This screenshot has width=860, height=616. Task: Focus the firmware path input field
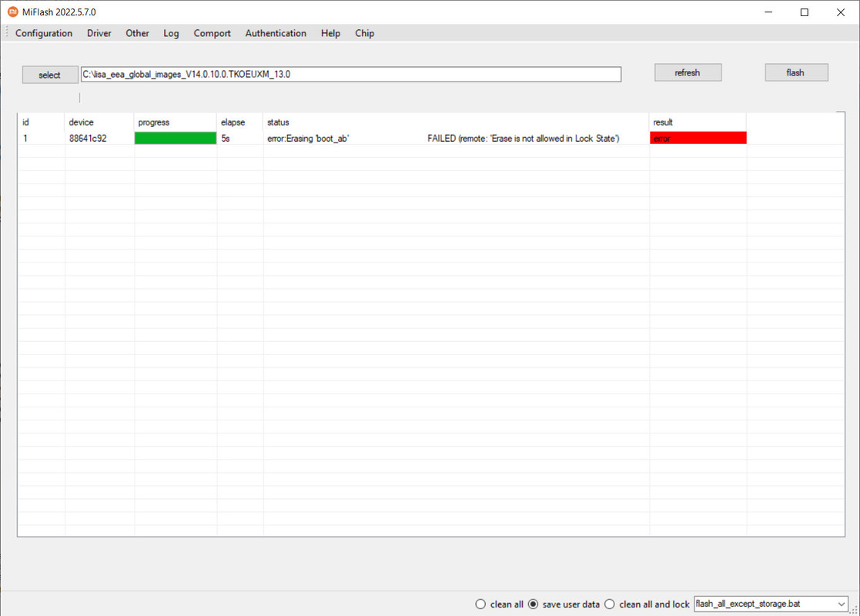pyautogui.click(x=351, y=74)
